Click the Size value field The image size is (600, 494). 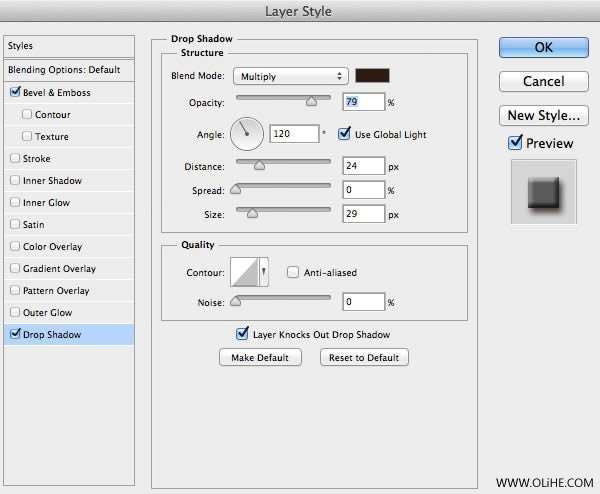pyautogui.click(x=364, y=214)
